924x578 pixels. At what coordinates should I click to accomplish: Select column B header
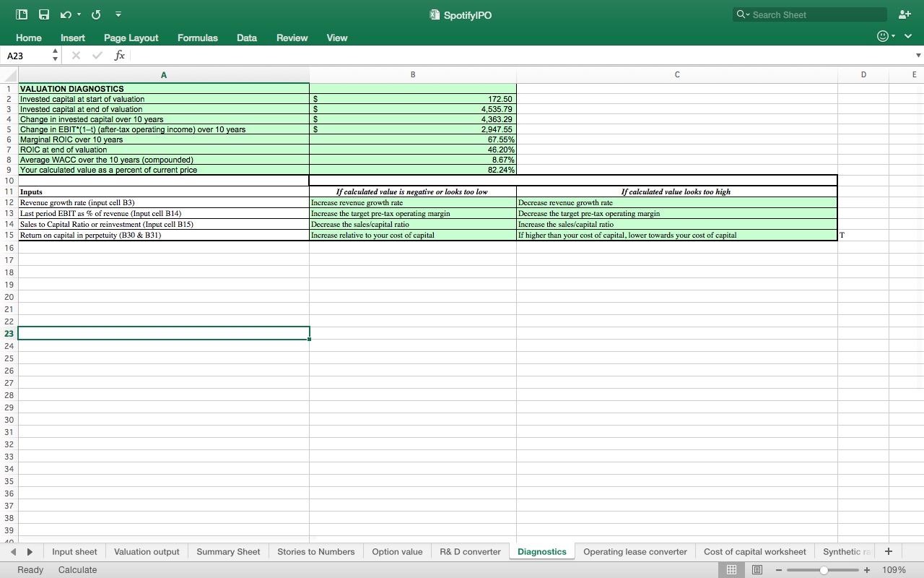coord(413,75)
